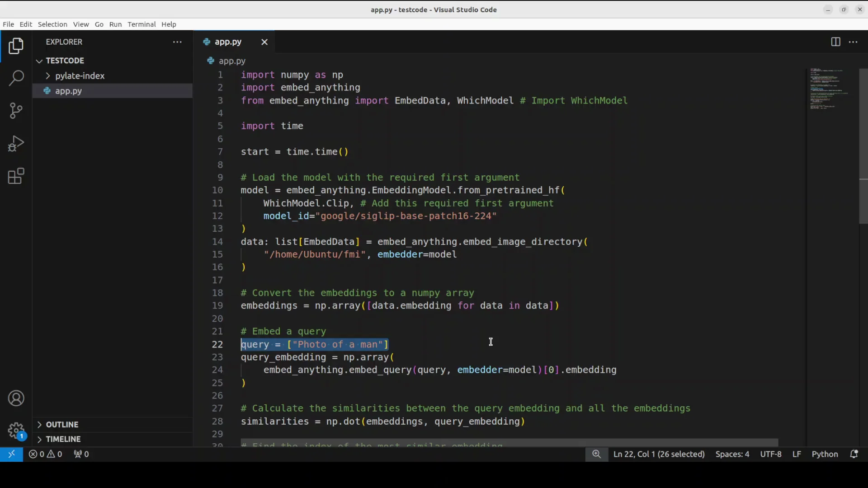Open the Search view icon
The width and height of the screenshot is (868, 488).
16,78
